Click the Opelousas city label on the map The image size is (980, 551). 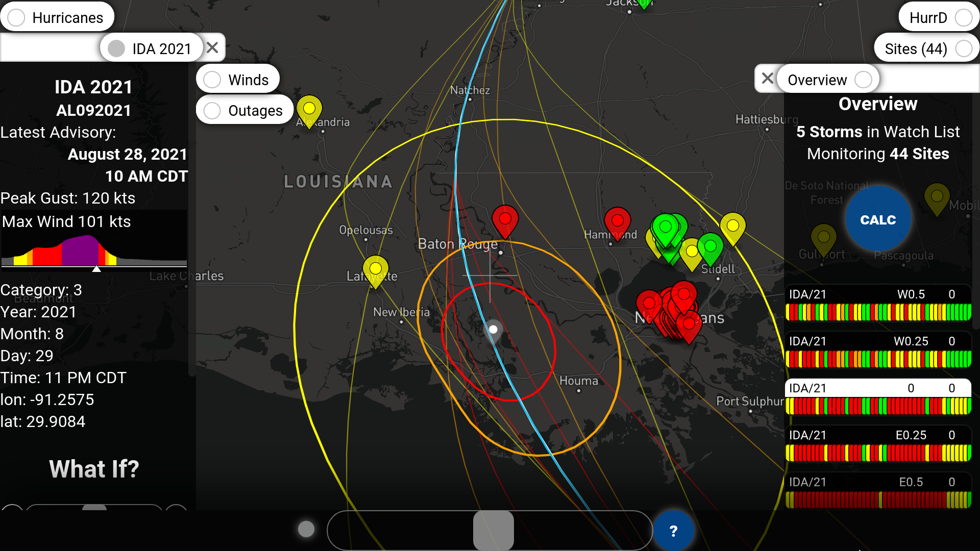click(366, 230)
